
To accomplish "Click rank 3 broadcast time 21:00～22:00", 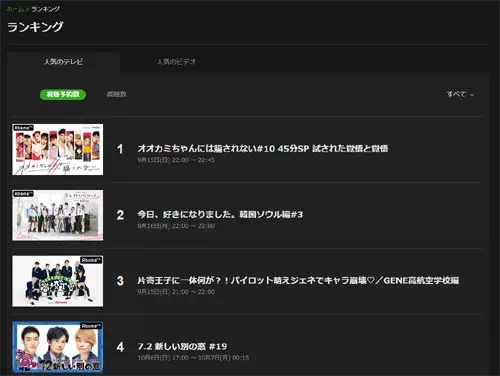I will pyautogui.click(x=176, y=292).
